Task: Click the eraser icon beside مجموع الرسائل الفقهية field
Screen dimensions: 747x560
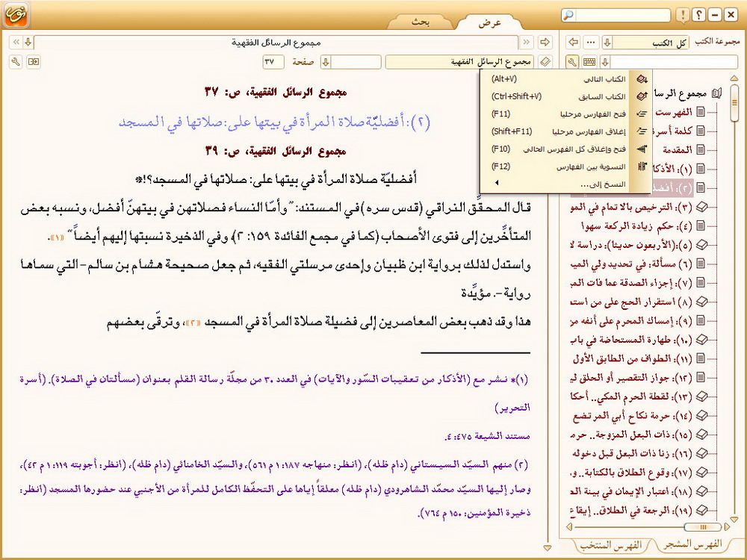Action: pos(545,61)
